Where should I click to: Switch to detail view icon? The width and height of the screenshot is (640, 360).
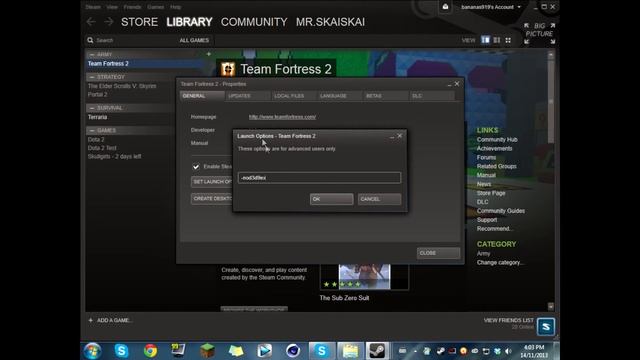[x=485, y=40]
